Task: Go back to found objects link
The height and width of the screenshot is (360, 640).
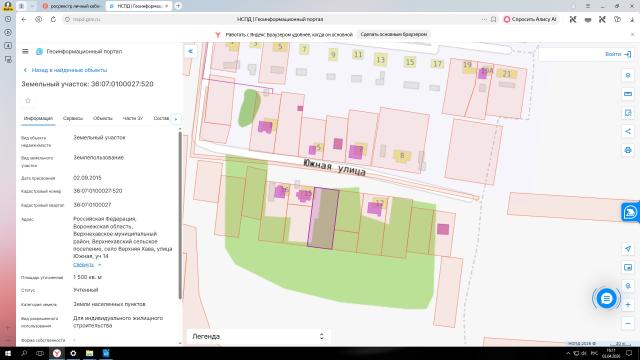Action: pyautogui.click(x=66, y=70)
